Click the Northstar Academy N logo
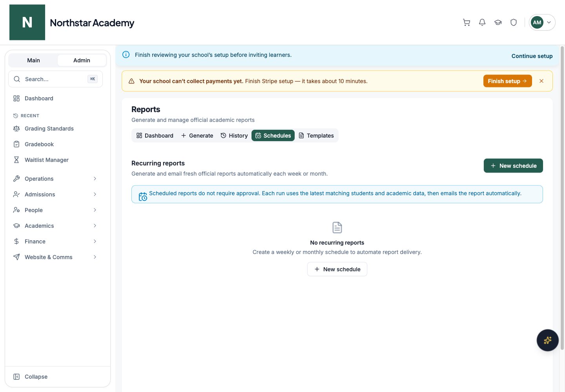This screenshot has width=565, height=392. (27, 22)
